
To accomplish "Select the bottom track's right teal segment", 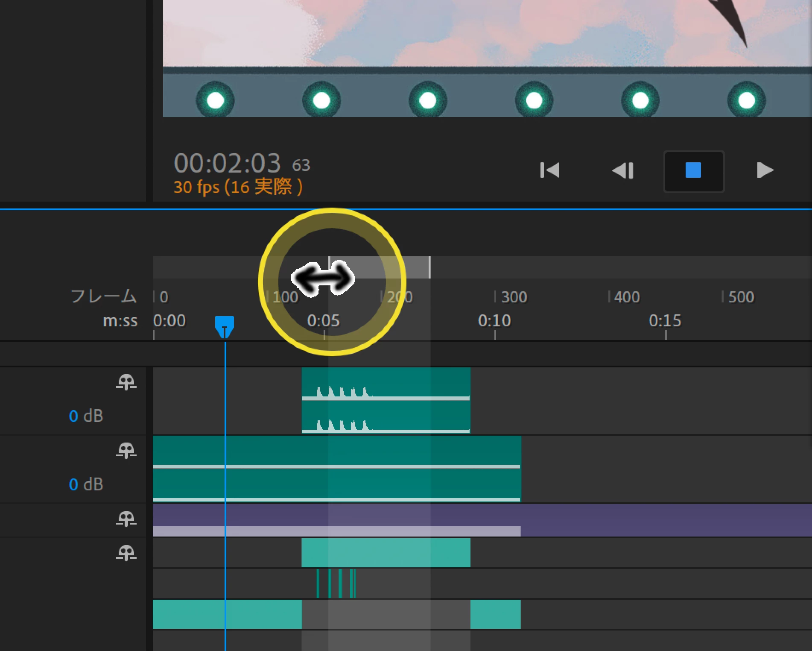I will (x=495, y=614).
